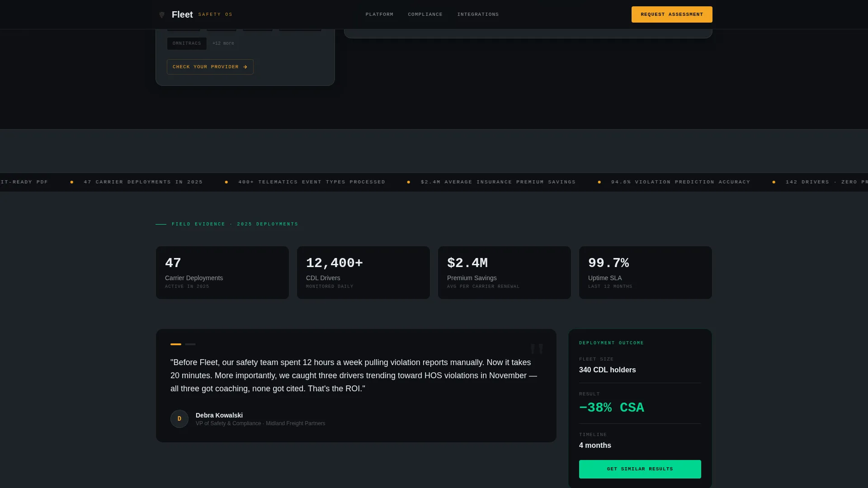Click the 340 CDL holders value
The height and width of the screenshot is (488, 868).
coord(608,370)
